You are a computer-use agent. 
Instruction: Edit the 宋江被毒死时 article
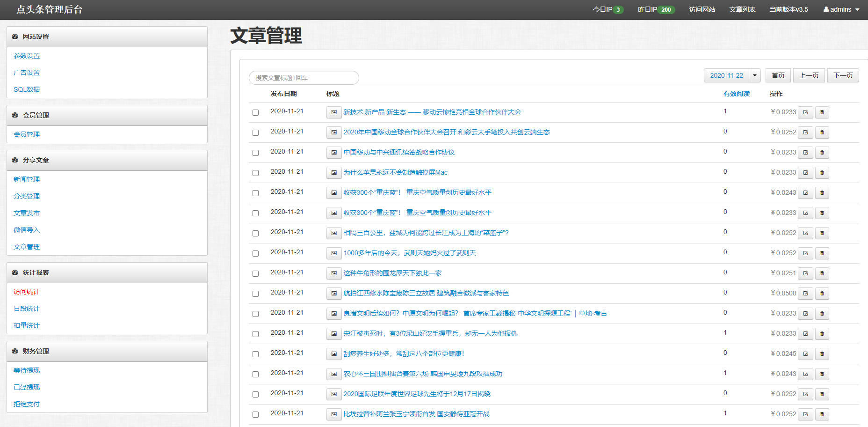pyautogui.click(x=805, y=334)
